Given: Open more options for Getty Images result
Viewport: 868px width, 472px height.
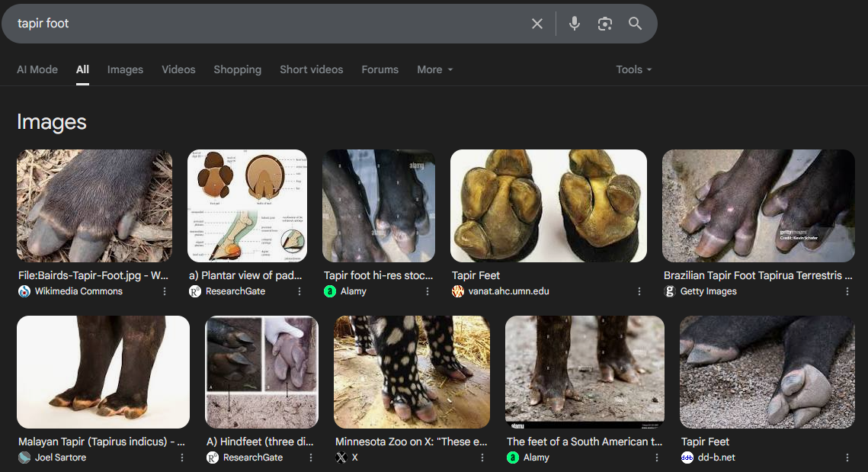Looking at the screenshot, I should [x=847, y=291].
